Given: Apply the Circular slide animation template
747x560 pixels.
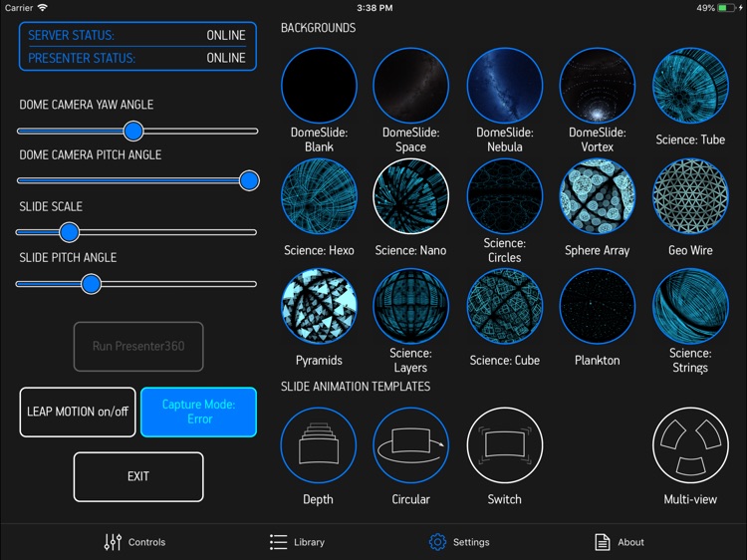Looking at the screenshot, I should point(410,445).
